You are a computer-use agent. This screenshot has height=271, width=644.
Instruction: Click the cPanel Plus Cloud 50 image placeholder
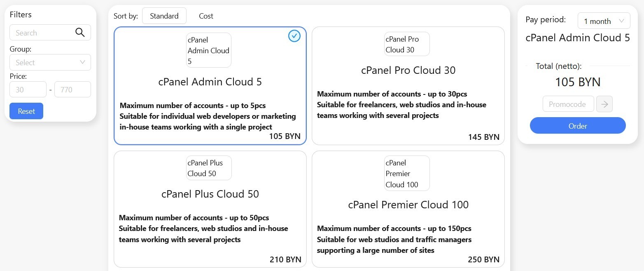point(209,168)
